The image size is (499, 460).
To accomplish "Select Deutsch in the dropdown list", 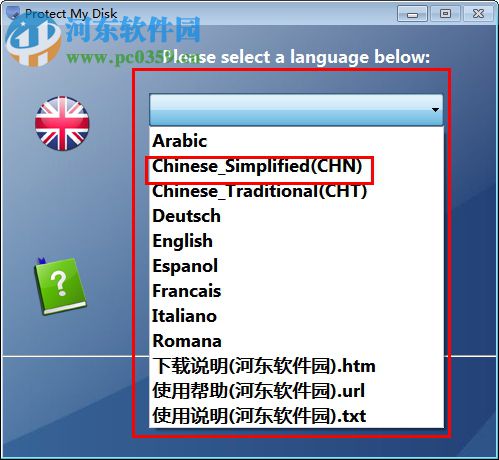I will [x=296, y=216].
